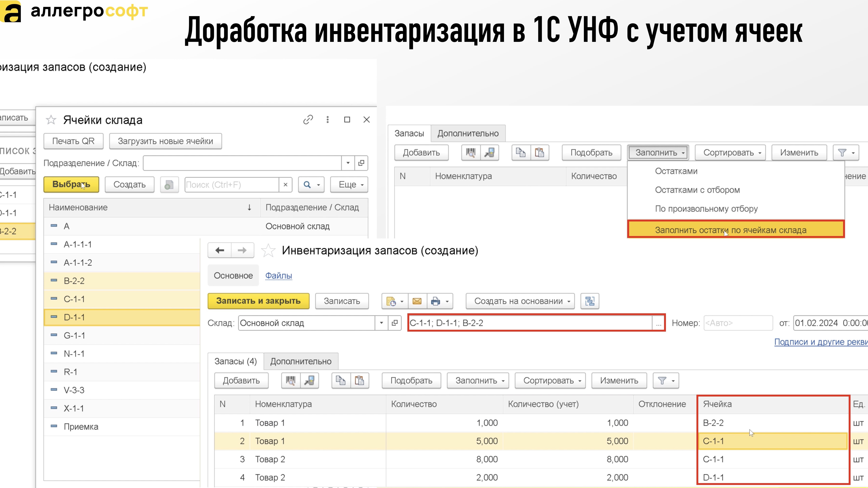
Task: Choose По произвольному отбору menu item
Action: tap(736, 209)
